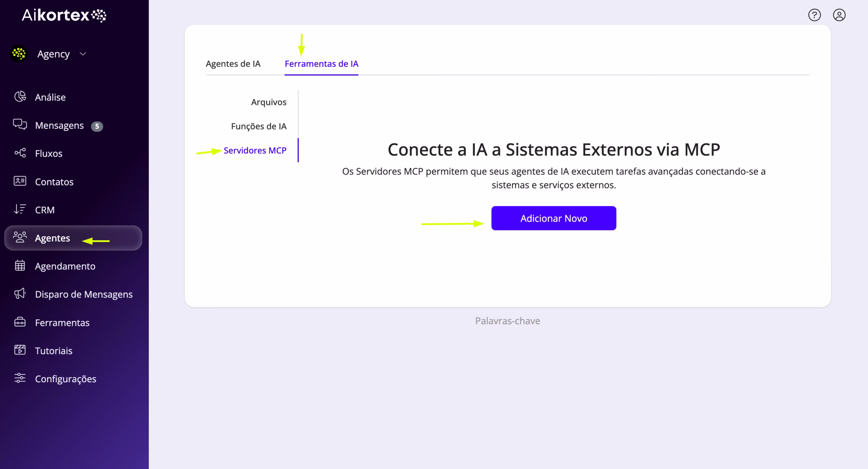This screenshot has height=469, width=868.
Task: Expand the Agency workspace dropdown chevron
Action: pyautogui.click(x=83, y=54)
